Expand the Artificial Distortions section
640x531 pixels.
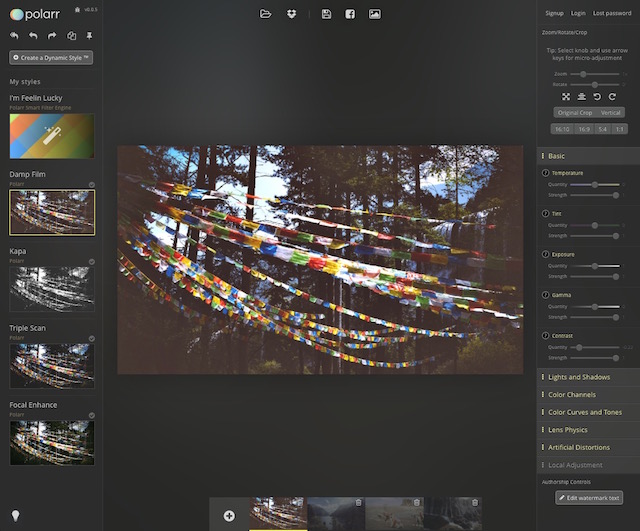588,447
